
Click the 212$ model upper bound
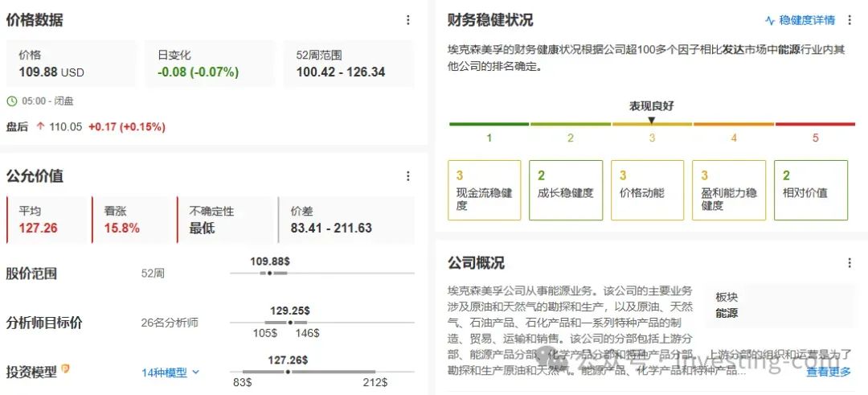point(375,383)
